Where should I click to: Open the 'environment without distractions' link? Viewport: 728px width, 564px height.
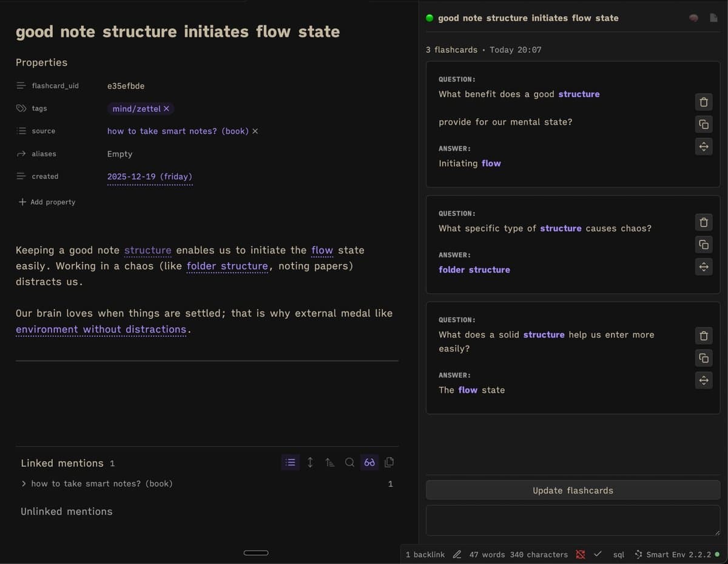(x=101, y=330)
